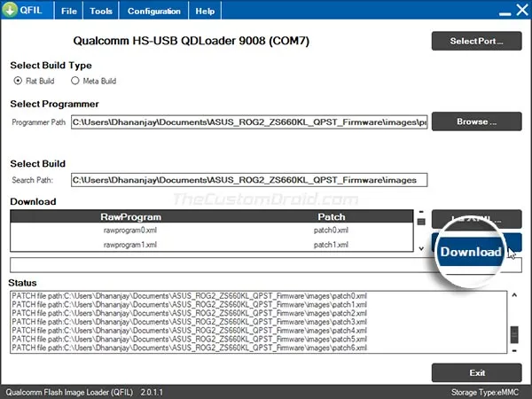Click the Status log scrollbar thumb
Viewport: 532px width, 399px height.
pyautogui.click(x=514, y=335)
